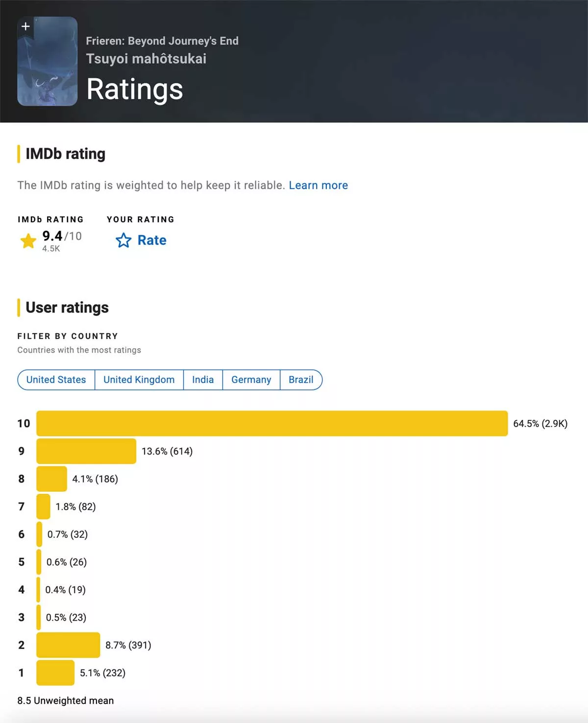Click the yellow IMDb rating star
Viewport: 588px width, 723px height.
28,241
